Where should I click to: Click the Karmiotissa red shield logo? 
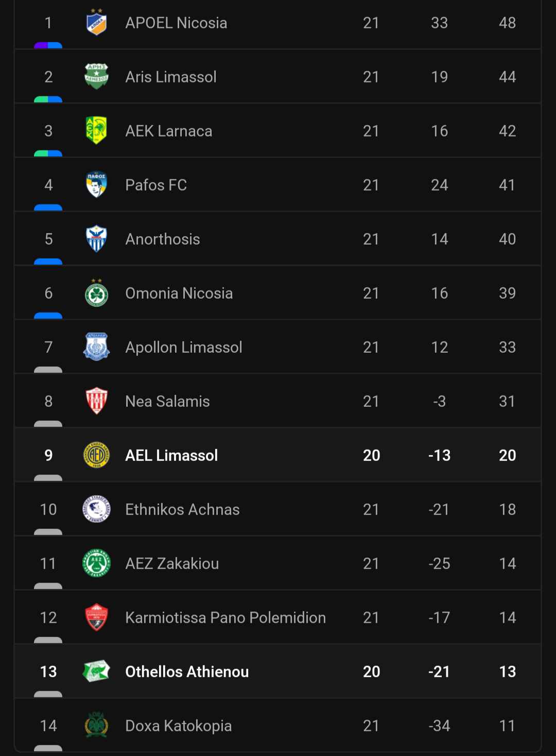click(96, 617)
